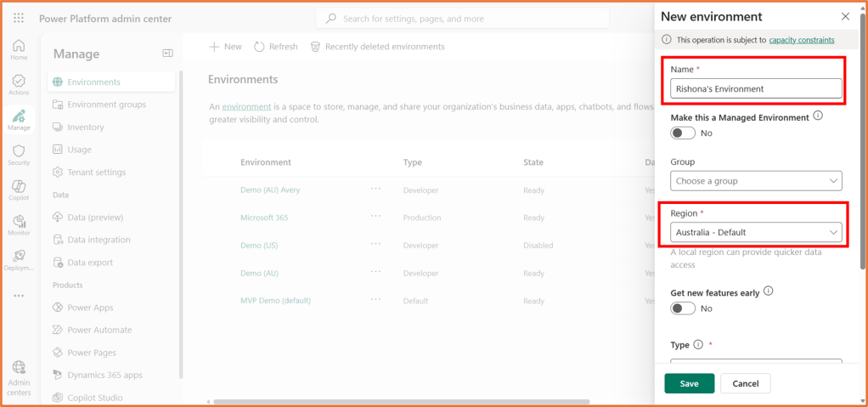Toggle Make this a Managed Environment
This screenshot has height=407, width=868.
(683, 133)
